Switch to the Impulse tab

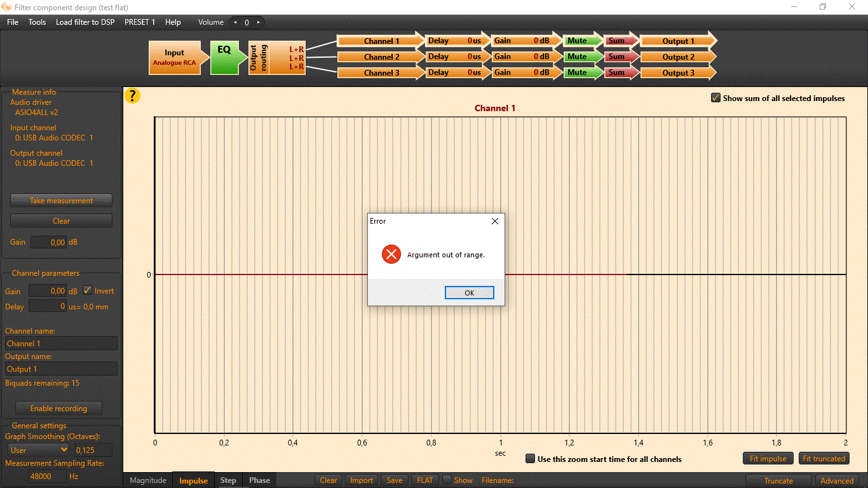tap(194, 480)
